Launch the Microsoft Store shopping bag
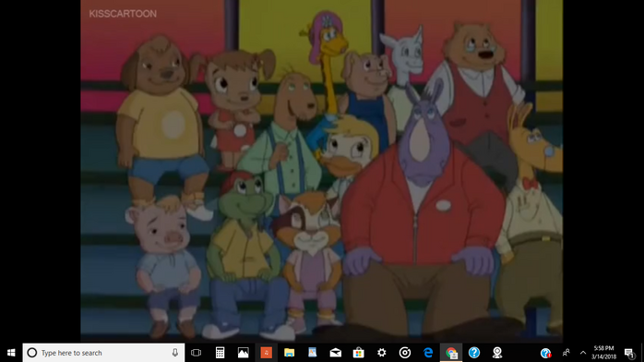 pyautogui.click(x=359, y=353)
